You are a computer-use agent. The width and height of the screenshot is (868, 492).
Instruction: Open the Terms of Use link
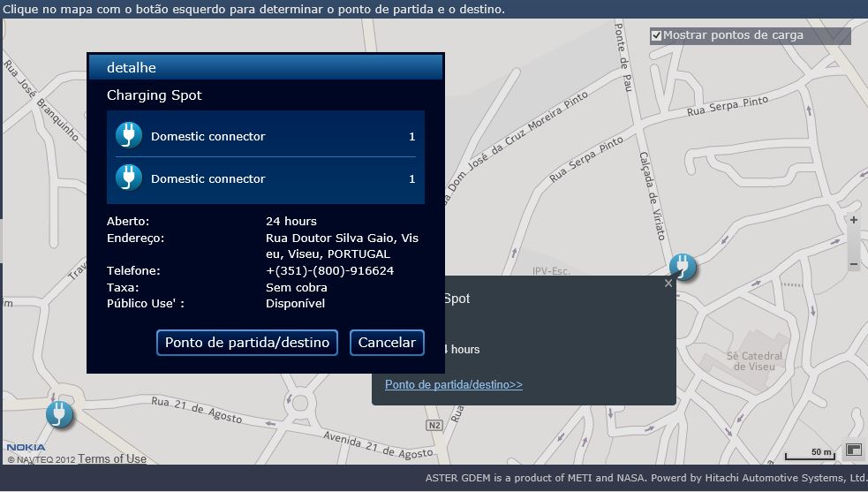[112, 458]
